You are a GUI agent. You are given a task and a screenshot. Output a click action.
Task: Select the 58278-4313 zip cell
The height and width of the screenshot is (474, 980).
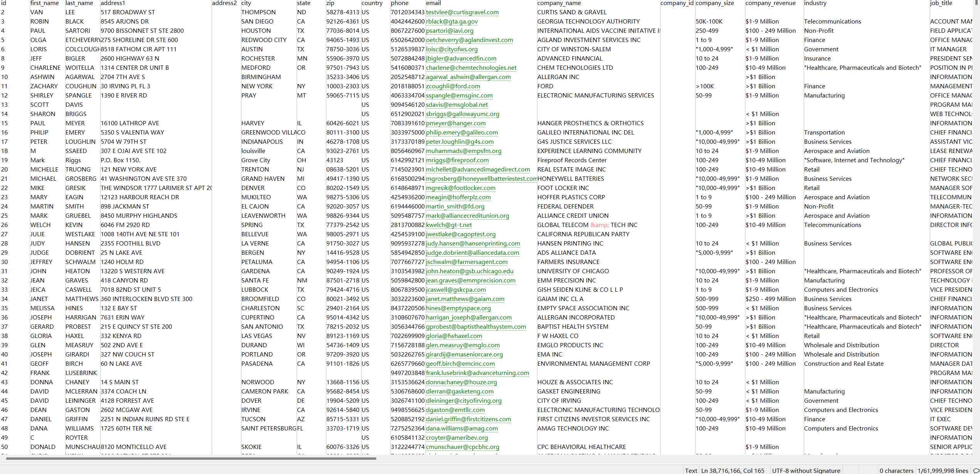343,12
